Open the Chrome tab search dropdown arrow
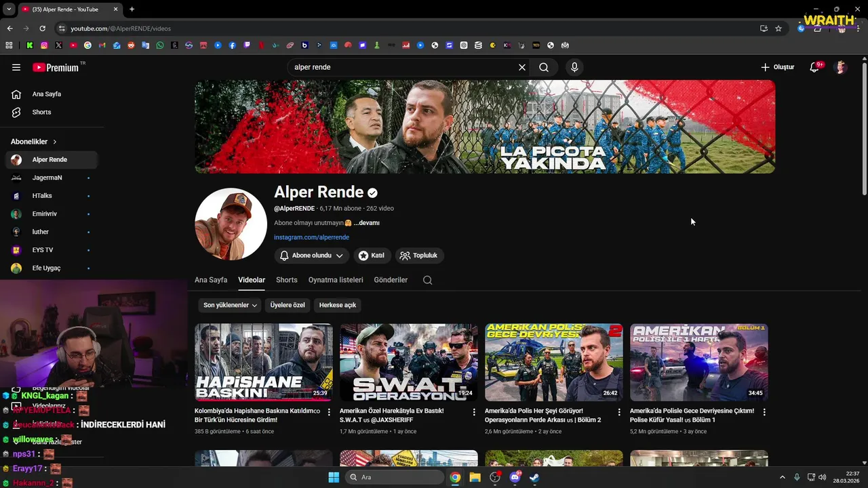The image size is (868, 488). click(9, 9)
